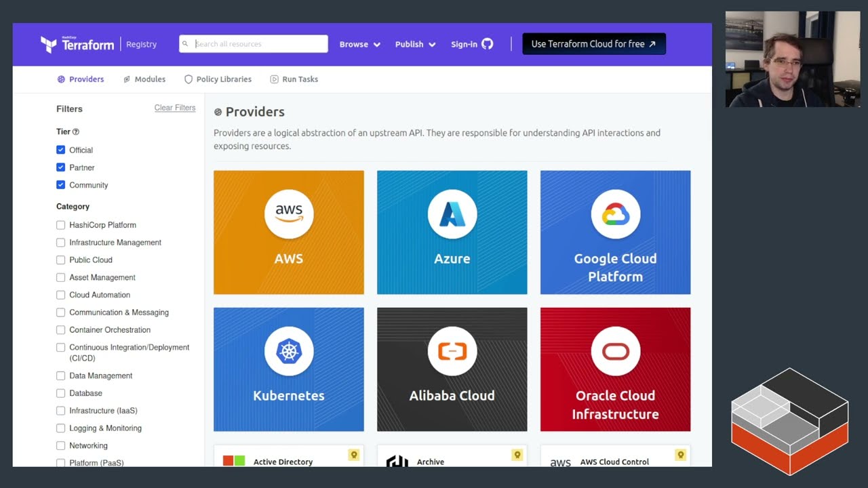Select the Database category checkbox
This screenshot has height=488, width=868.
tap(60, 393)
